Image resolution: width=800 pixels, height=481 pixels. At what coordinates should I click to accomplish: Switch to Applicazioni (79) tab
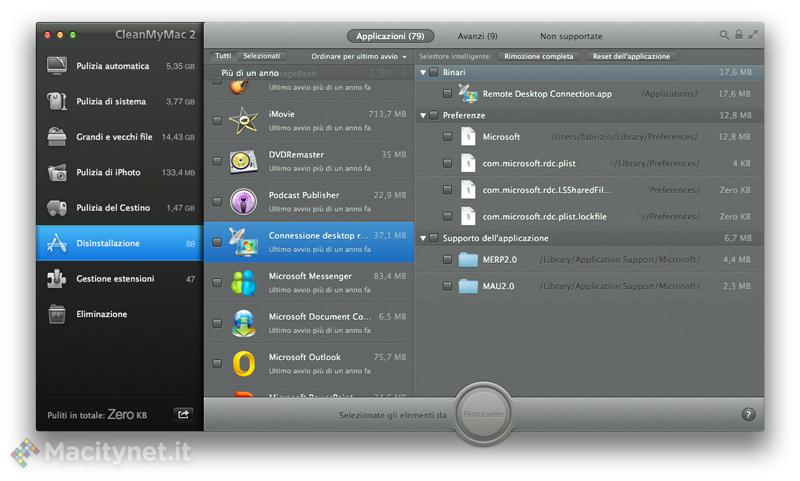[390, 36]
